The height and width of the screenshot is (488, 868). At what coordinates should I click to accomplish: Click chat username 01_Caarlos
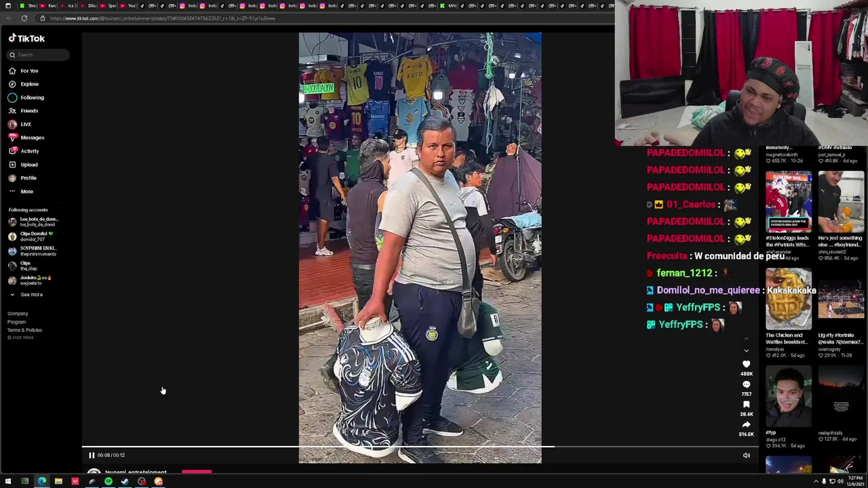coord(690,204)
